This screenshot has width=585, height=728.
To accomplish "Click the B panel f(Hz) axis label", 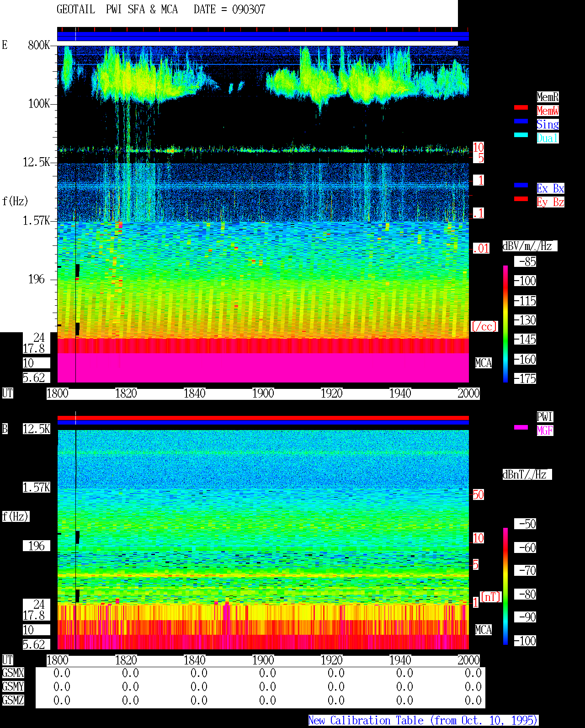I will pos(15,516).
